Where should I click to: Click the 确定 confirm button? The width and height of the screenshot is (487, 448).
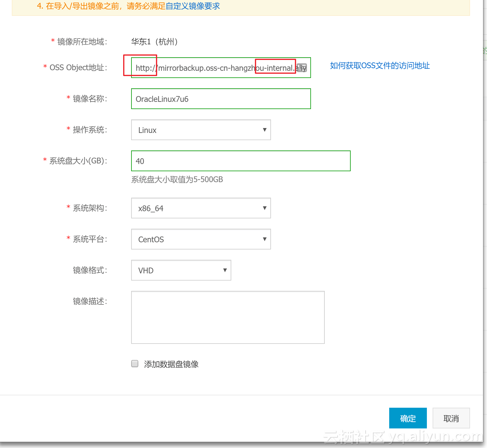408,418
